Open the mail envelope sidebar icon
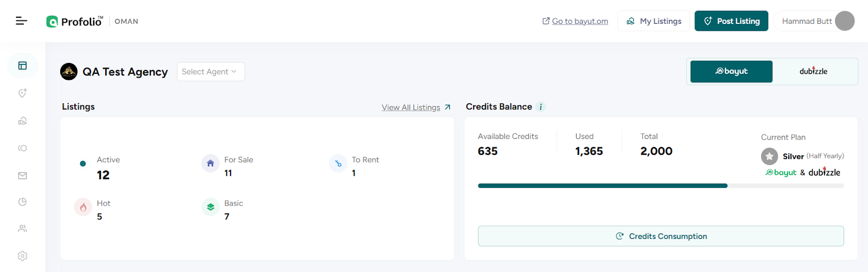 22,175
